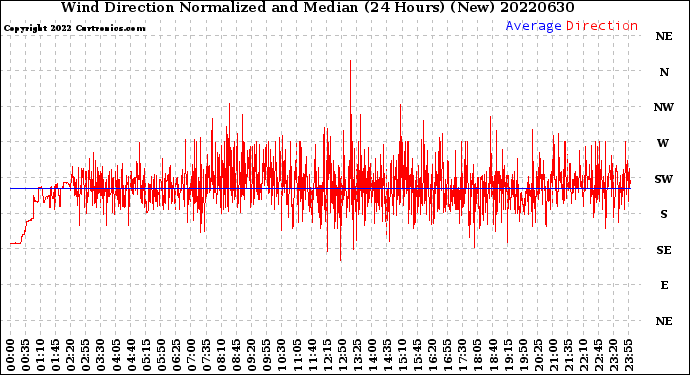This screenshot has height=375, width=690.
Task: Select the 14:00 time axis label
Action: (372, 355)
